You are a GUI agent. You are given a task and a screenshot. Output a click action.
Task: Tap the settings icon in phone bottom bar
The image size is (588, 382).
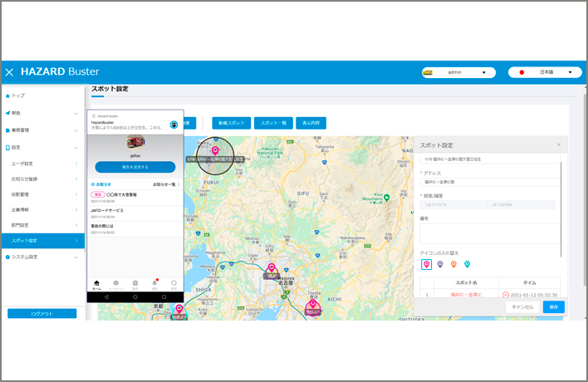(x=174, y=285)
